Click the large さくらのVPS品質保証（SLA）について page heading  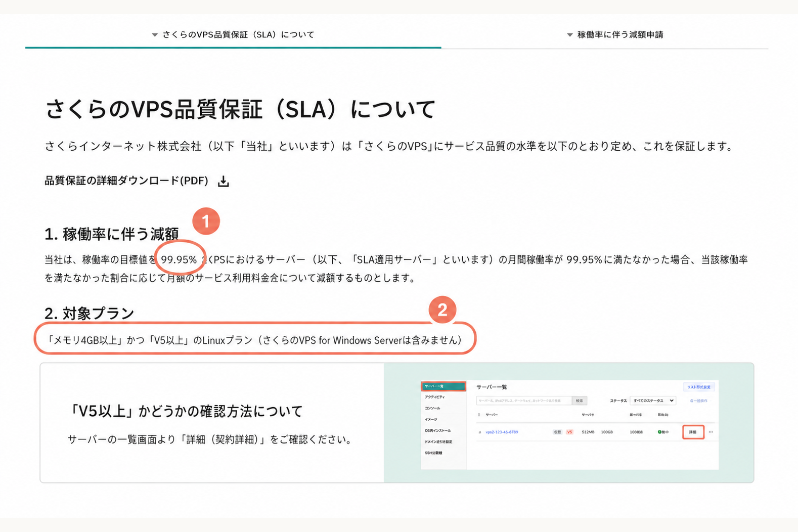(x=240, y=109)
